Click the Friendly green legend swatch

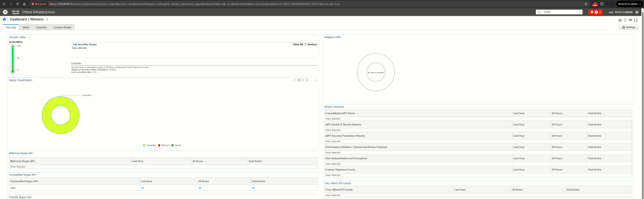(172, 145)
